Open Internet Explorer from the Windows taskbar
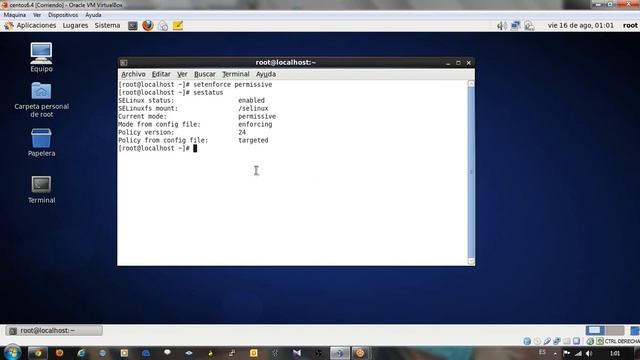Screen dimensions: 640x360 [x=81, y=353]
